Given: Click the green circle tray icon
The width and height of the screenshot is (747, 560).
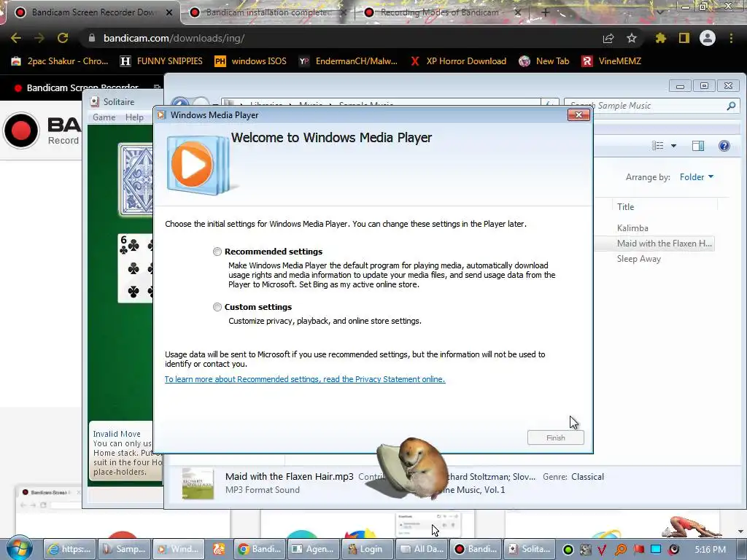Looking at the screenshot, I should click(x=568, y=550).
